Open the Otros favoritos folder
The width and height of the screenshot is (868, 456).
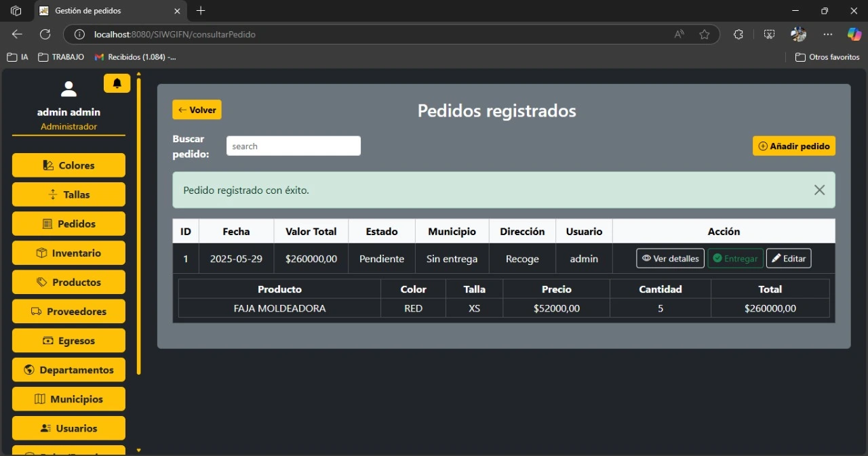(x=827, y=57)
